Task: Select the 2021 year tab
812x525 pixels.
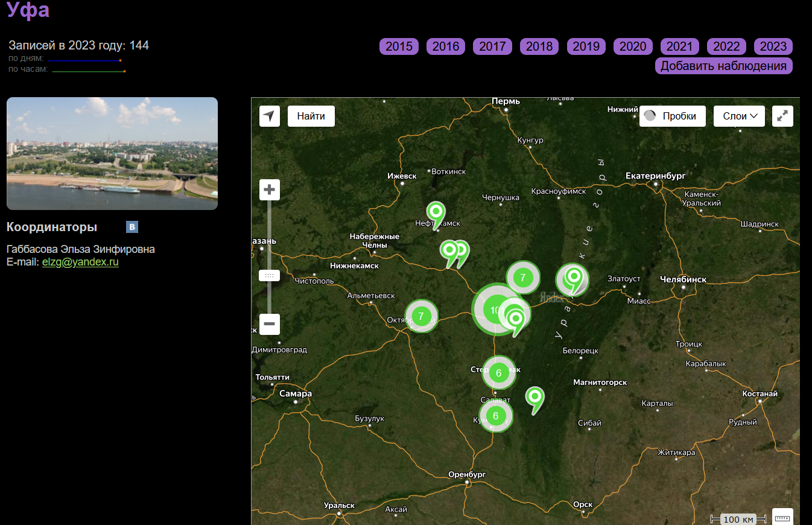Action: click(680, 46)
